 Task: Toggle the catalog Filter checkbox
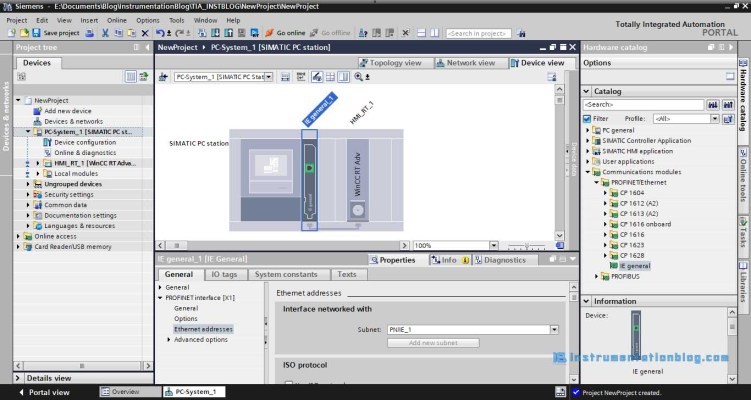[588, 118]
